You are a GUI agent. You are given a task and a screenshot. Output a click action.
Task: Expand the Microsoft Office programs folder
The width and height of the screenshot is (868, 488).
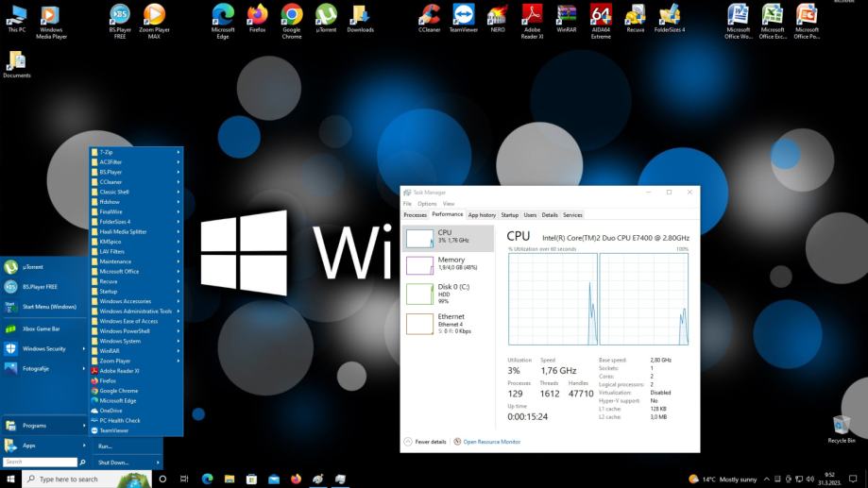coord(119,271)
